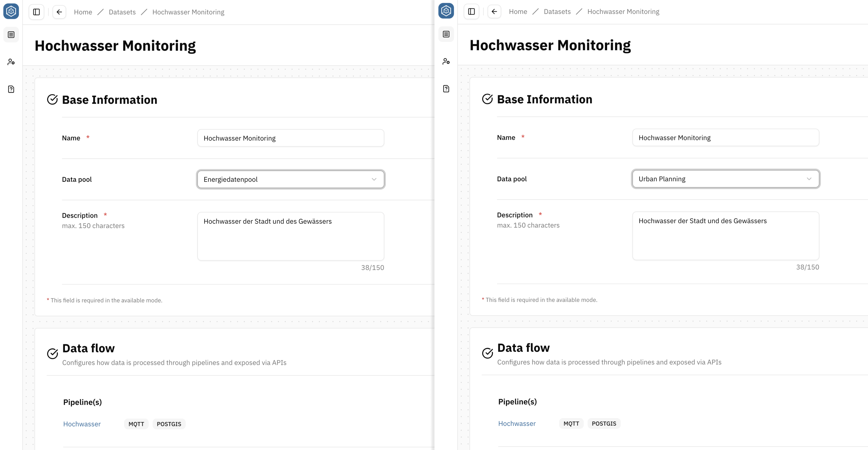868x450 pixels.
Task: Click Hochwasser Monitoring page title, right window
Action: 550,45
